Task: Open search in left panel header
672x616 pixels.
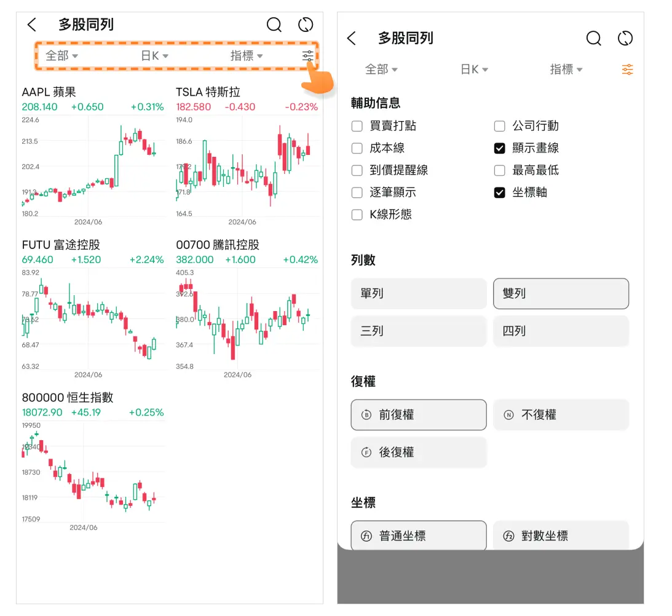Action: click(274, 25)
